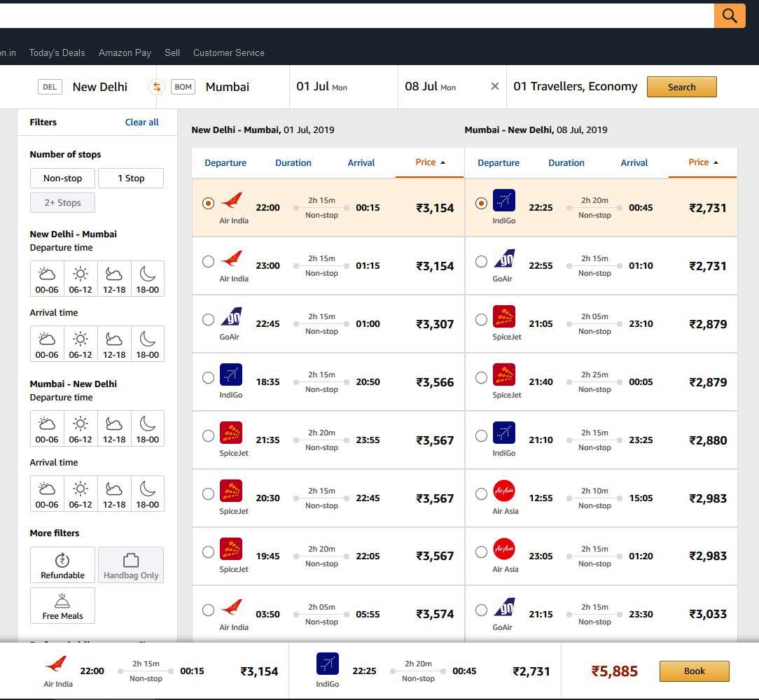The width and height of the screenshot is (759, 700).
Task: Open the 01 Travellers, Economy selector
Action: click(575, 87)
